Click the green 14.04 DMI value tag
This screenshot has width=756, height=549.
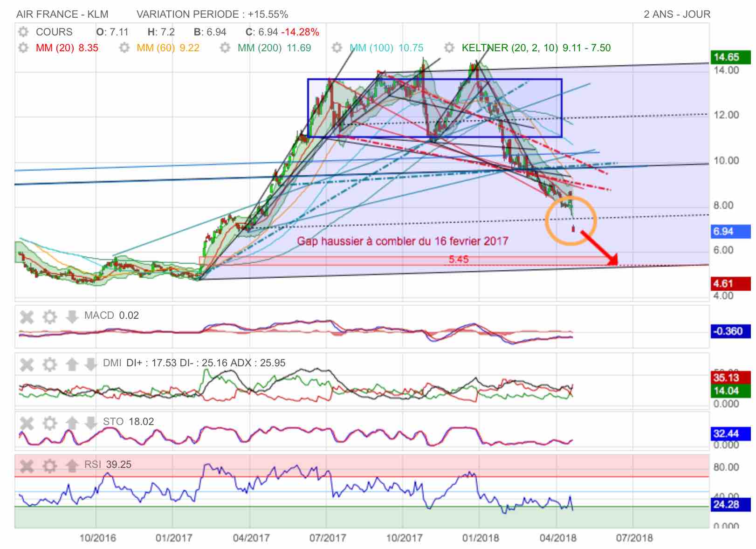(x=730, y=391)
